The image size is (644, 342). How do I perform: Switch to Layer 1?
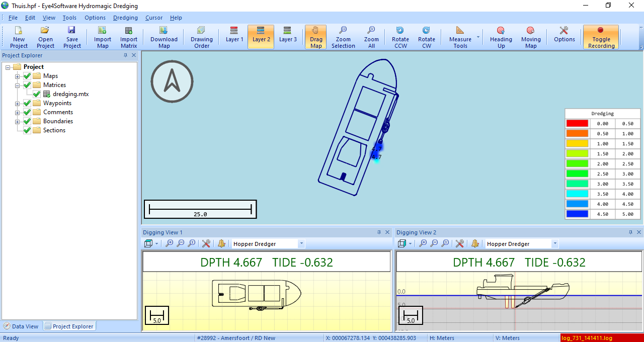(234, 37)
